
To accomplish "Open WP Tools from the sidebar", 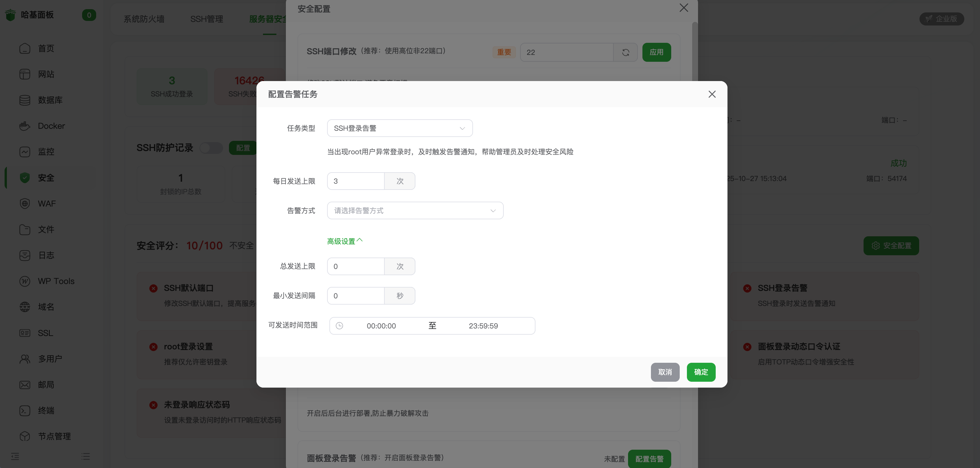I will click(56, 281).
